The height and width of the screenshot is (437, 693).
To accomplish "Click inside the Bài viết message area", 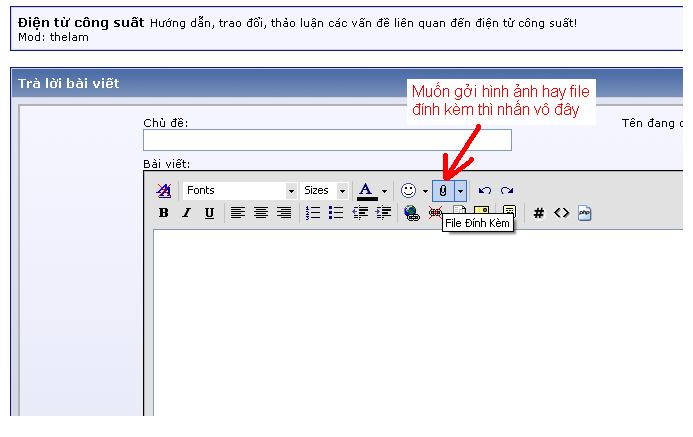I will click(x=418, y=323).
